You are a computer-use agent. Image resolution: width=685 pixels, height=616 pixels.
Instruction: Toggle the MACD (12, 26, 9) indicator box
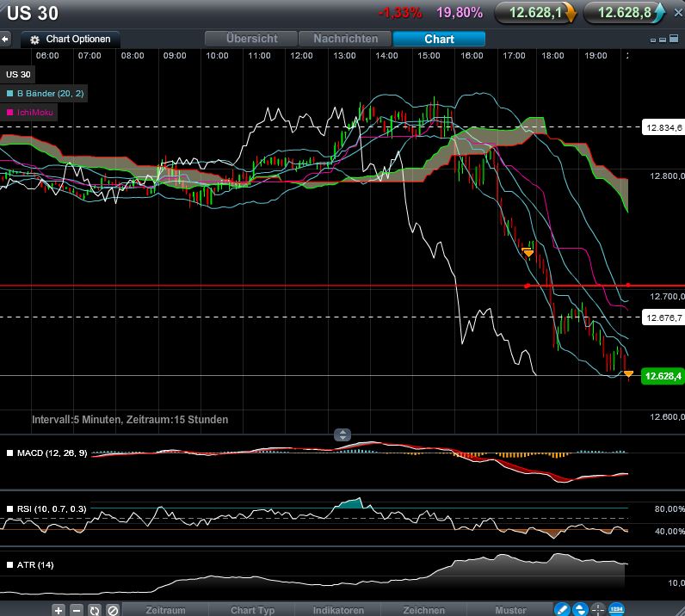pos(10,453)
